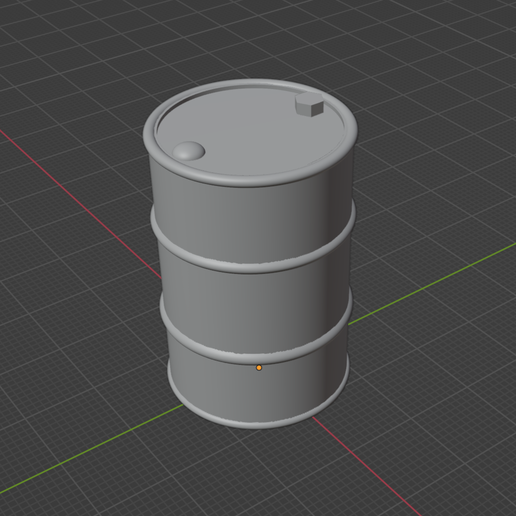Select the hexagonal bung cap on the barrel lid
Viewport: 516px width, 516px height.
pyautogui.click(x=310, y=105)
